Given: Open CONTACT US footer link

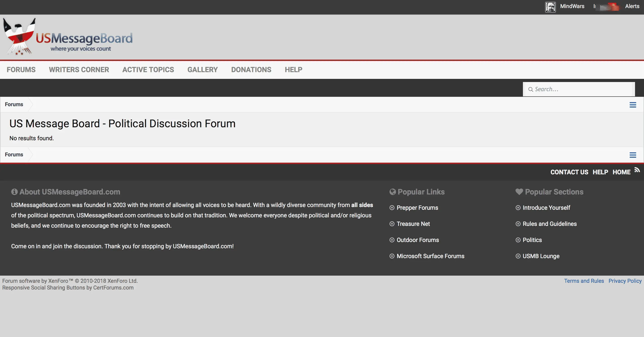Looking at the screenshot, I should click(569, 172).
